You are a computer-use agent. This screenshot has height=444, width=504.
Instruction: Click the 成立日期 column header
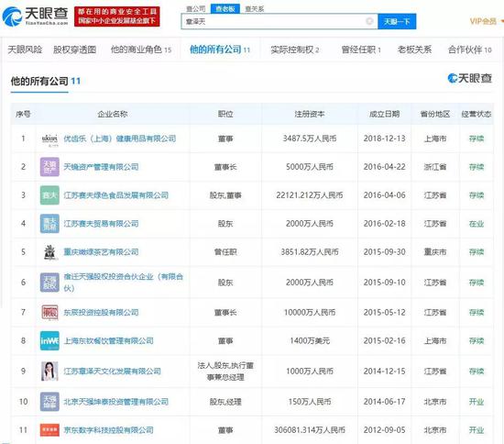pyautogui.click(x=385, y=114)
